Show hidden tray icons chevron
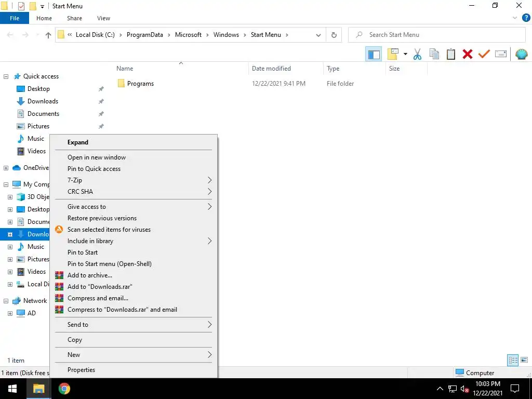 point(440,389)
